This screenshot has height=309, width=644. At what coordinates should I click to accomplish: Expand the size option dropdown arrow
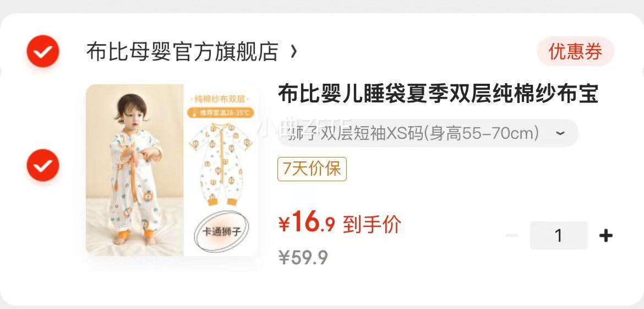[x=560, y=133]
